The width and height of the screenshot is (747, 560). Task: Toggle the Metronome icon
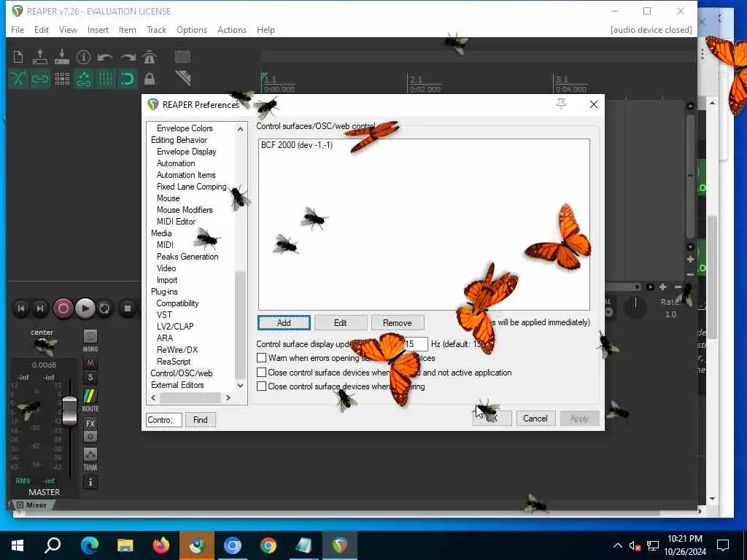tap(150, 57)
